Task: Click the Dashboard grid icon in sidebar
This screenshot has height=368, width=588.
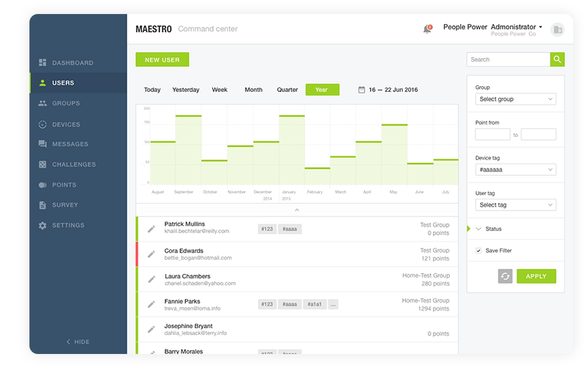Action: 43,63
